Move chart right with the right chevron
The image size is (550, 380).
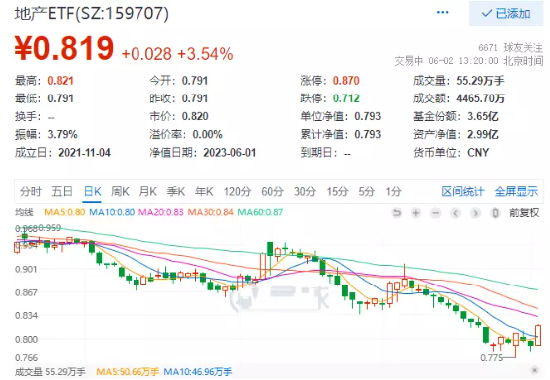475,213
